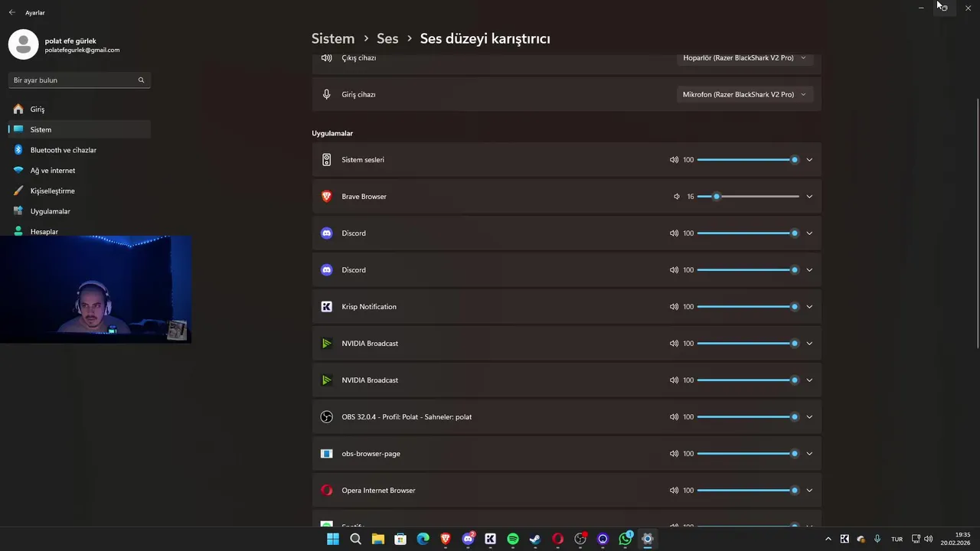This screenshot has width=980, height=551.
Task: Mute Brave Browser volume
Action: (676, 197)
